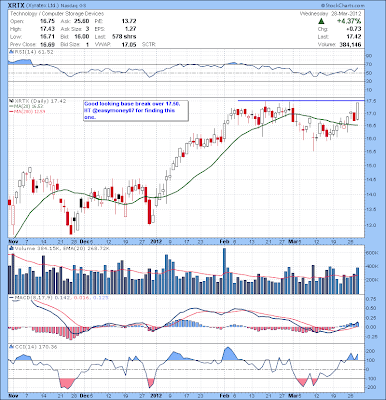Click the Ask value 25.00
This screenshot has width=386, height=400.
82,21
